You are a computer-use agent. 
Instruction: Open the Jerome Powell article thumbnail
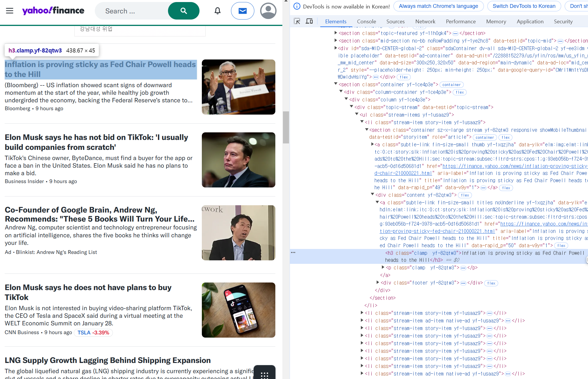[239, 87]
